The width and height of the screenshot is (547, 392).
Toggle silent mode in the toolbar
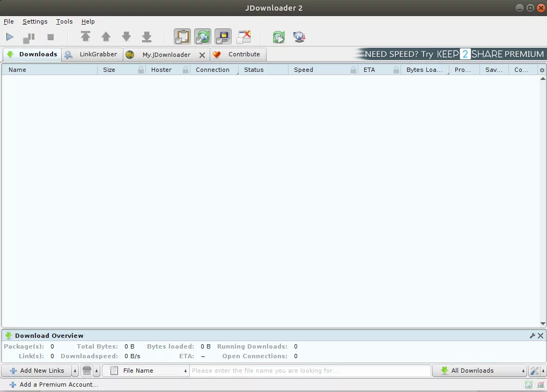click(244, 37)
